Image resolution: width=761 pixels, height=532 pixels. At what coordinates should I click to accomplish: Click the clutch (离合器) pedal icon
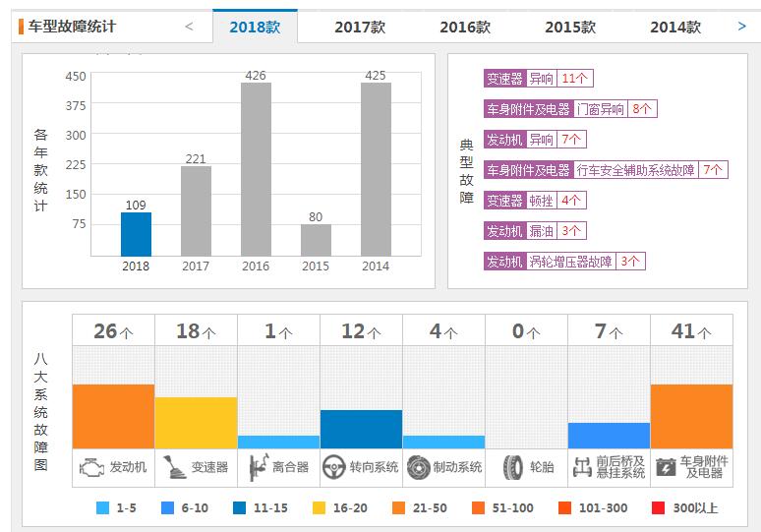tap(259, 467)
